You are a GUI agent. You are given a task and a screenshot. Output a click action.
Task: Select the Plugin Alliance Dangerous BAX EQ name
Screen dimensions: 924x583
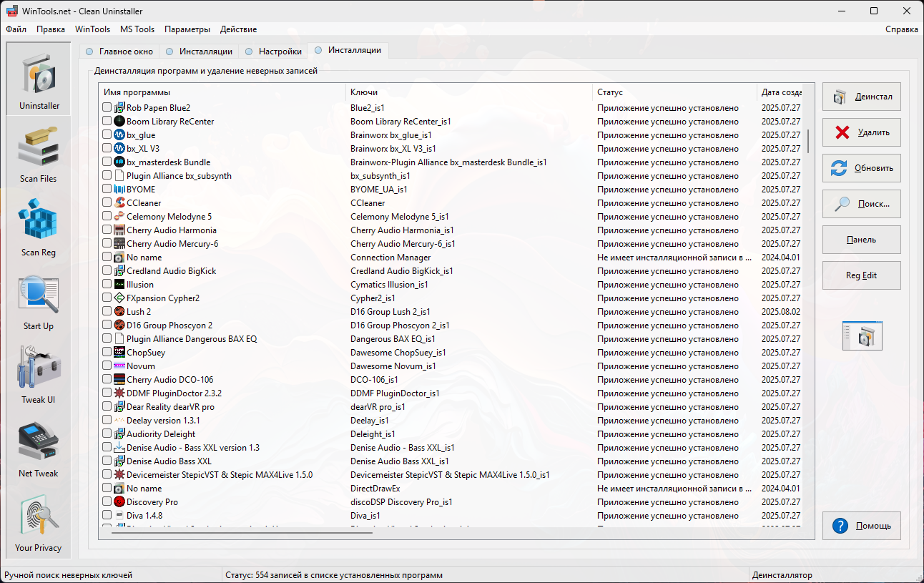click(192, 339)
